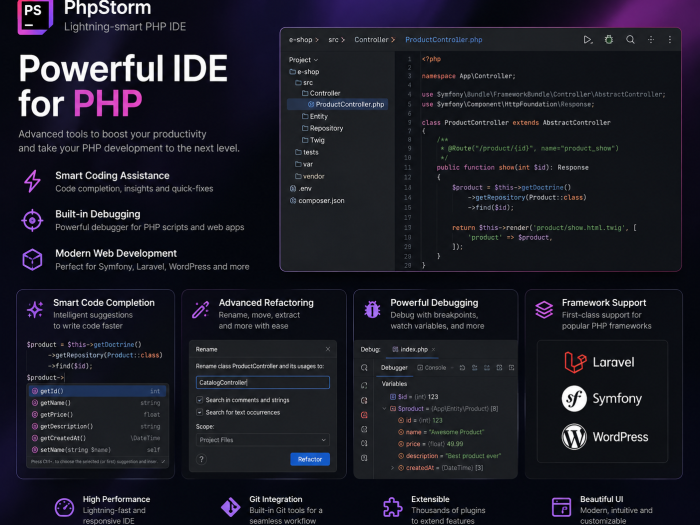Click the Framework Support layers icon
This screenshot has width=700, height=525.
tap(544, 309)
